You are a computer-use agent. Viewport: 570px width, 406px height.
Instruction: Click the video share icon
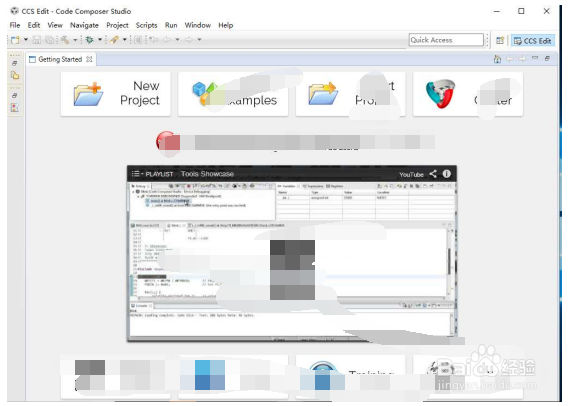click(433, 174)
